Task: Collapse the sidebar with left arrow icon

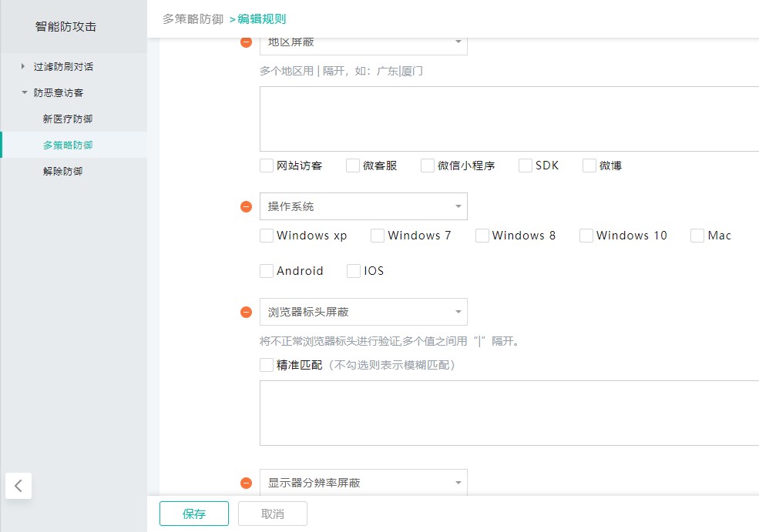Action: (x=18, y=486)
